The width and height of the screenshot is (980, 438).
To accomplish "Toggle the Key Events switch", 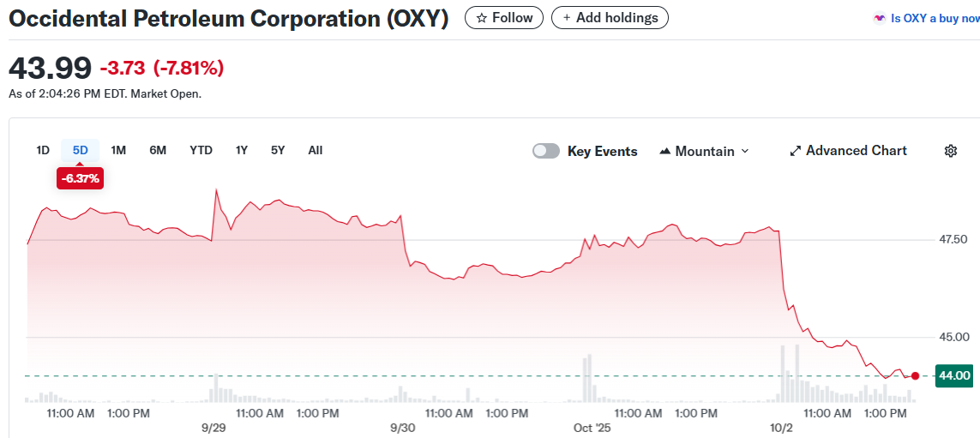I will [546, 151].
